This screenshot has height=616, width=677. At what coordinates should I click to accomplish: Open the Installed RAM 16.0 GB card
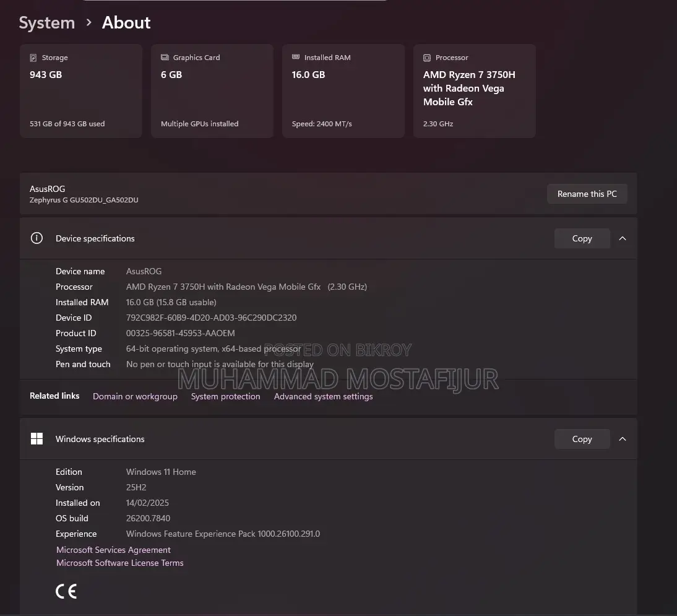point(343,91)
